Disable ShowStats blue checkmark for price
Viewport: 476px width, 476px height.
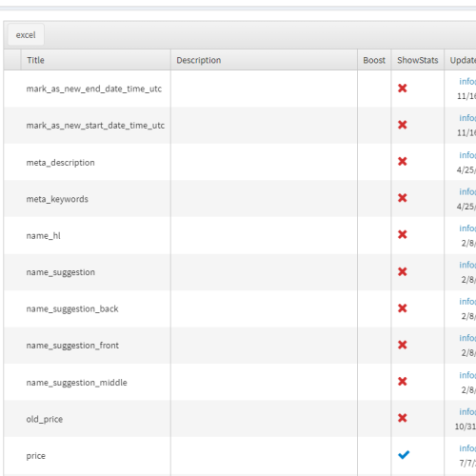click(404, 455)
